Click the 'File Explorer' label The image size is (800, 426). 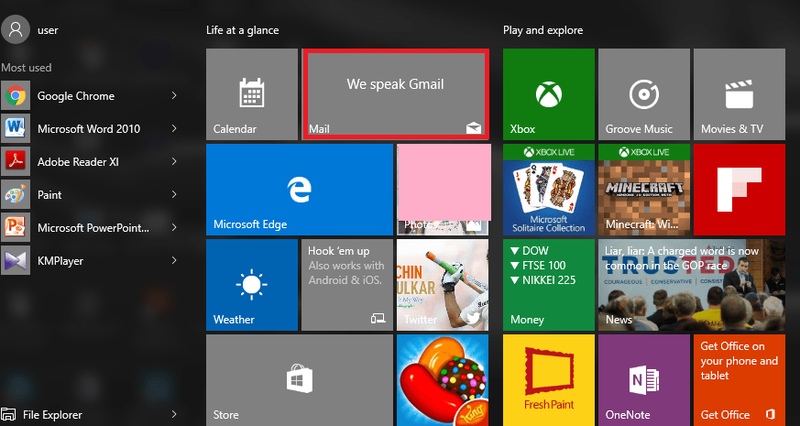pyautogui.click(x=53, y=415)
